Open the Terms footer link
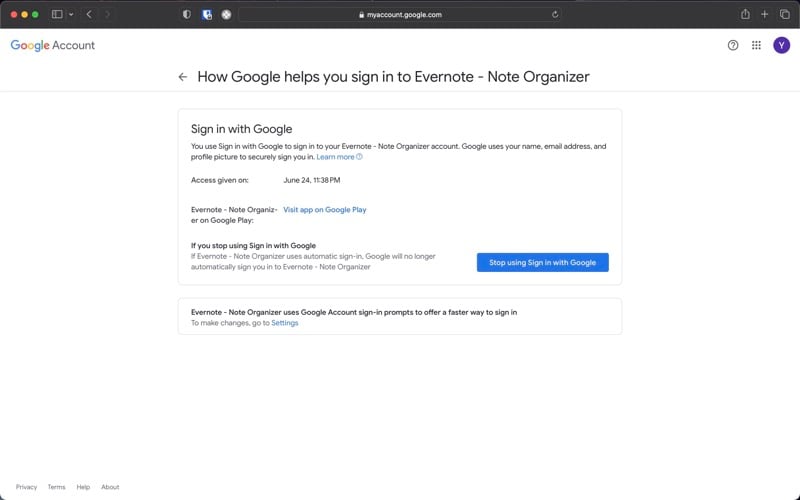Screen dimensions: 800x500 [x=57, y=487]
